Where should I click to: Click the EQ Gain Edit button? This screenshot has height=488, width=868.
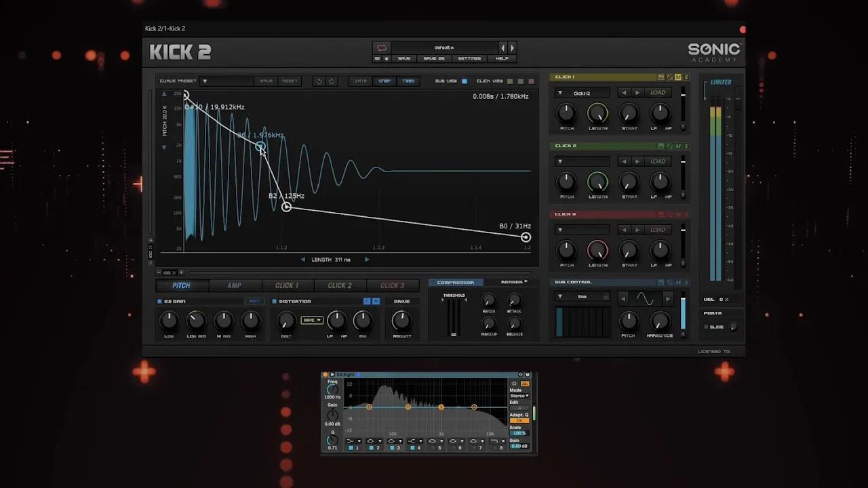point(254,301)
